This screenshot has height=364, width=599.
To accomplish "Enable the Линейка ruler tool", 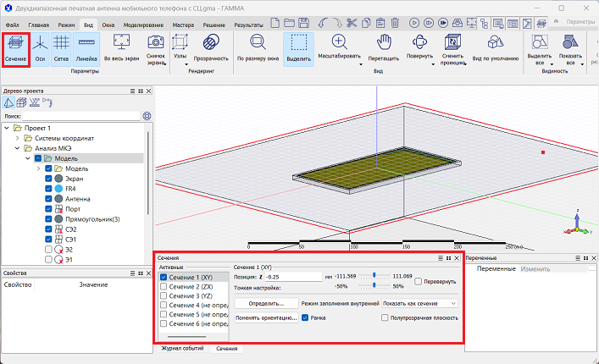I will pyautogui.click(x=86, y=47).
